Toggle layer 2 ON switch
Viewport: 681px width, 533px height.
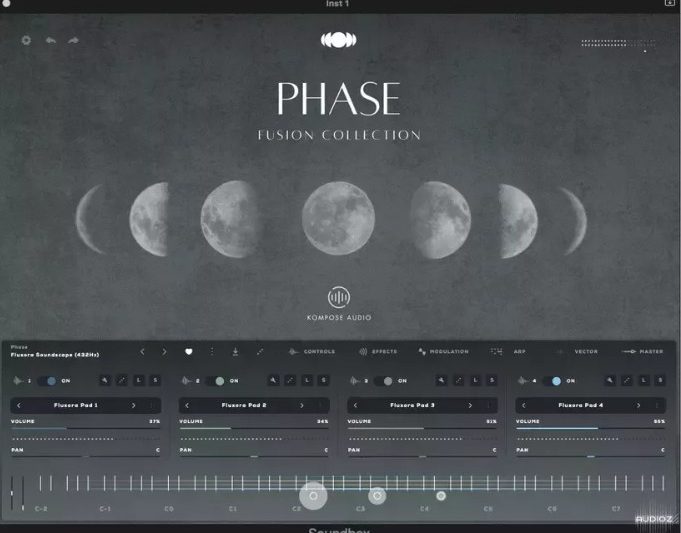click(x=215, y=381)
